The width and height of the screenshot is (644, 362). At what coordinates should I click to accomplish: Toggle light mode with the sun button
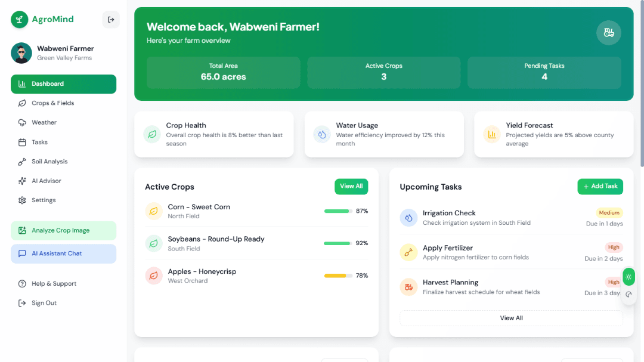tap(628, 277)
